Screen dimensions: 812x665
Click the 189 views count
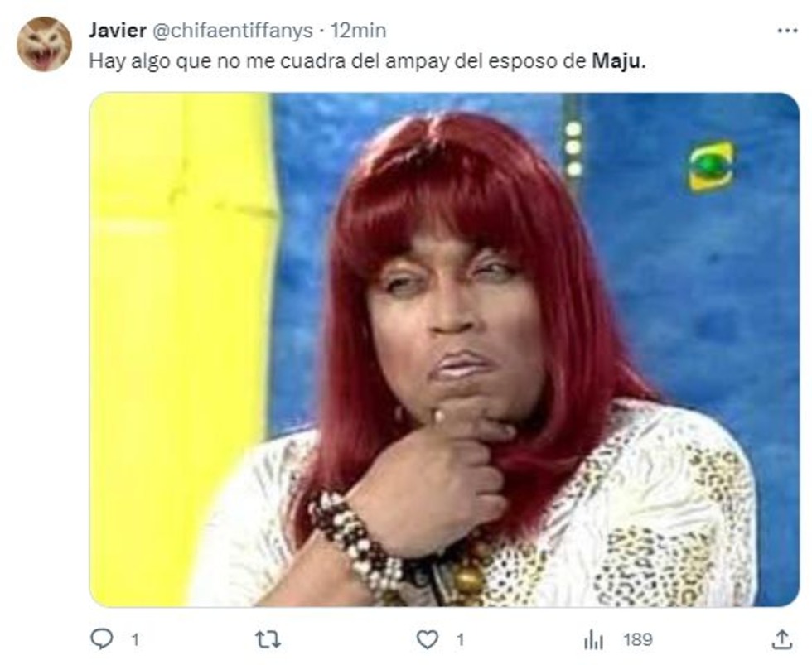(638, 640)
